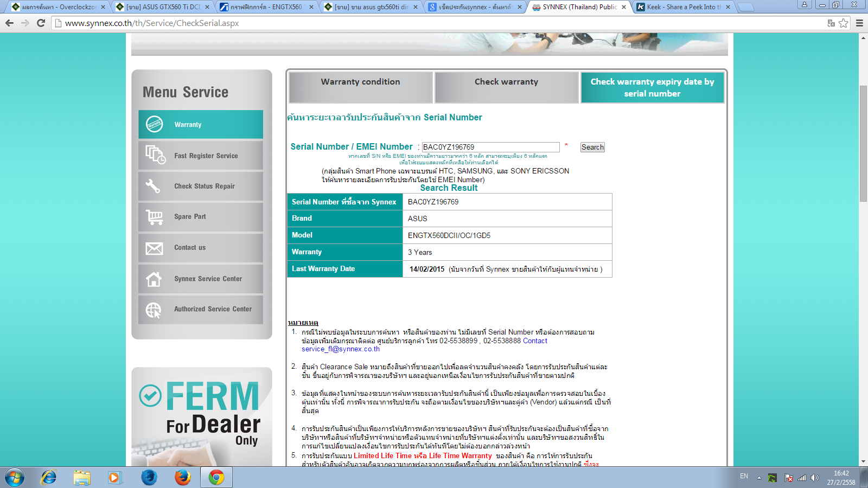Click the service_fl@synnex.co.th email link
This screenshot has width=868, height=488.
pos(341,349)
